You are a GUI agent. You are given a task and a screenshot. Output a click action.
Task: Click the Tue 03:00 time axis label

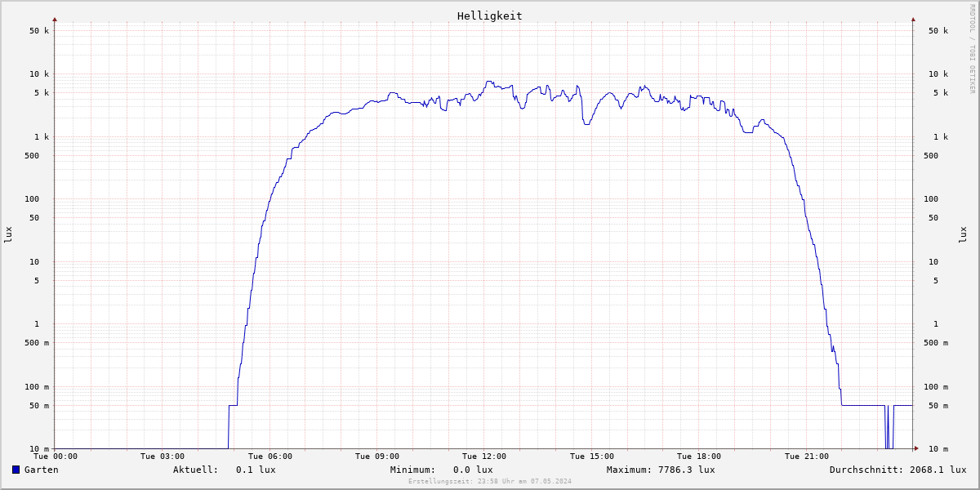coord(163,457)
